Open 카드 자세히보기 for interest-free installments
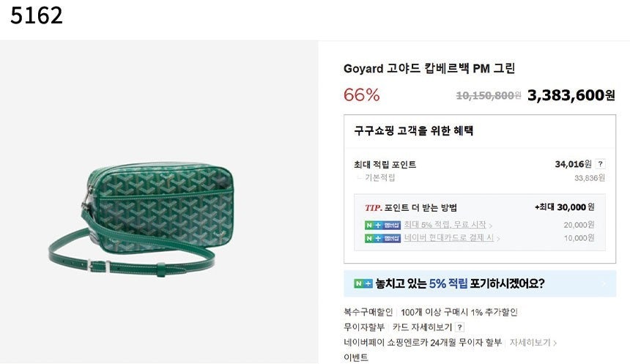The image size is (630, 364). 422,327
